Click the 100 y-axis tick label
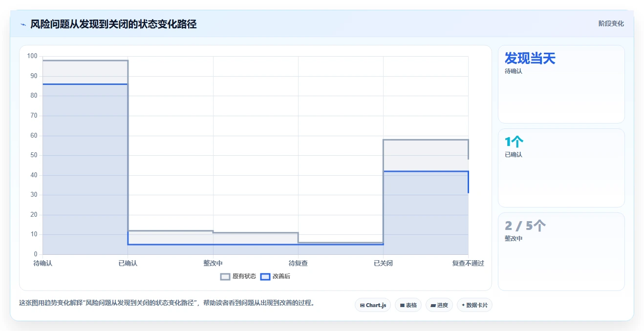The image size is (644, 331). click(x=32, y=56)
